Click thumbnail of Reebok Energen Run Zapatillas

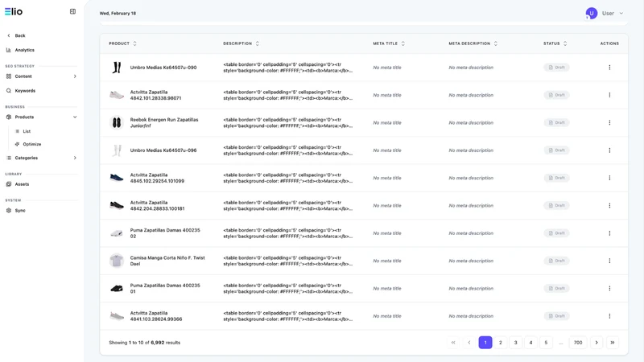pos(117,123)
